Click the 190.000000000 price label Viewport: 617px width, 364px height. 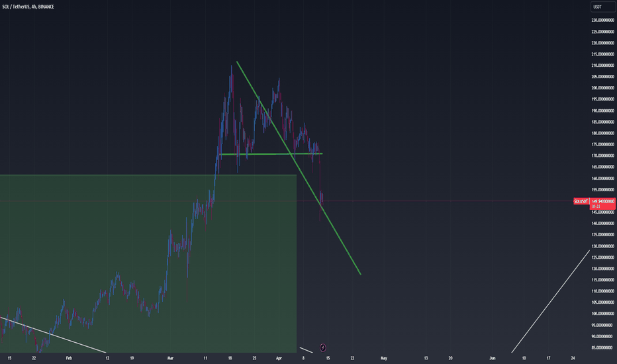(x=603, y=111)
